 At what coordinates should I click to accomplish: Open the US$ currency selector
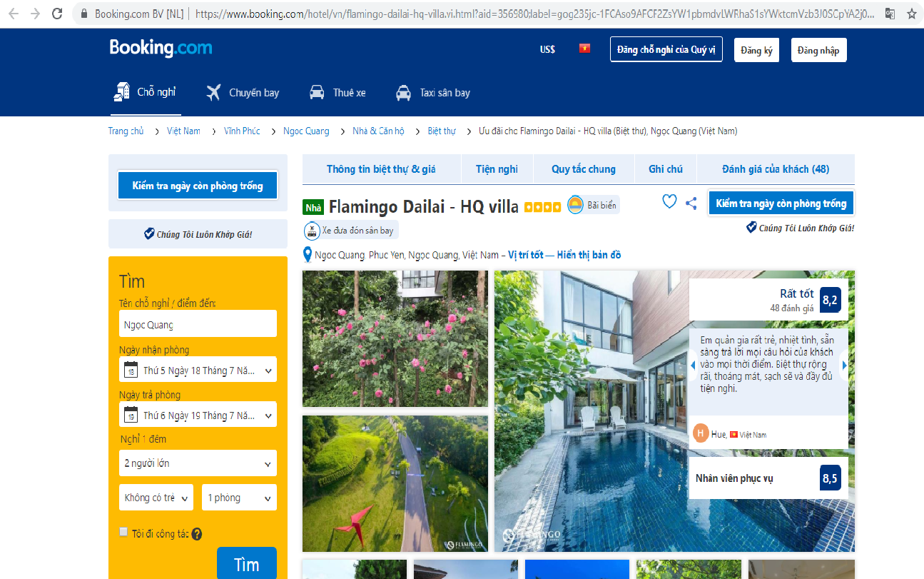[547, 49]
